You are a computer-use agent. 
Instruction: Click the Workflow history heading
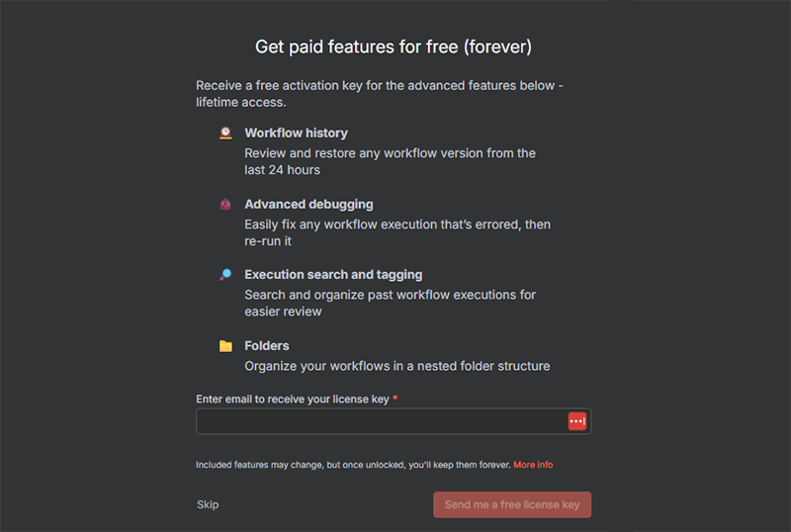[x=296, y=133]
